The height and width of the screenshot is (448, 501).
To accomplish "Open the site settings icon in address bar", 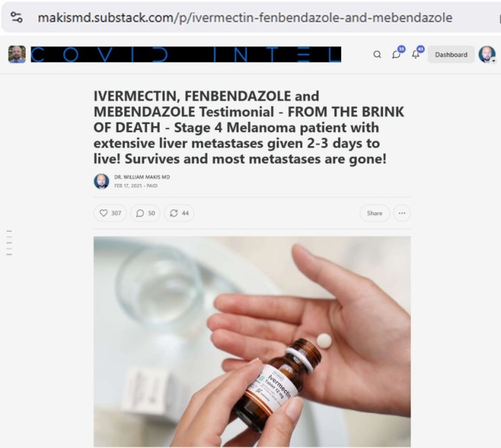I will [16, 18].
